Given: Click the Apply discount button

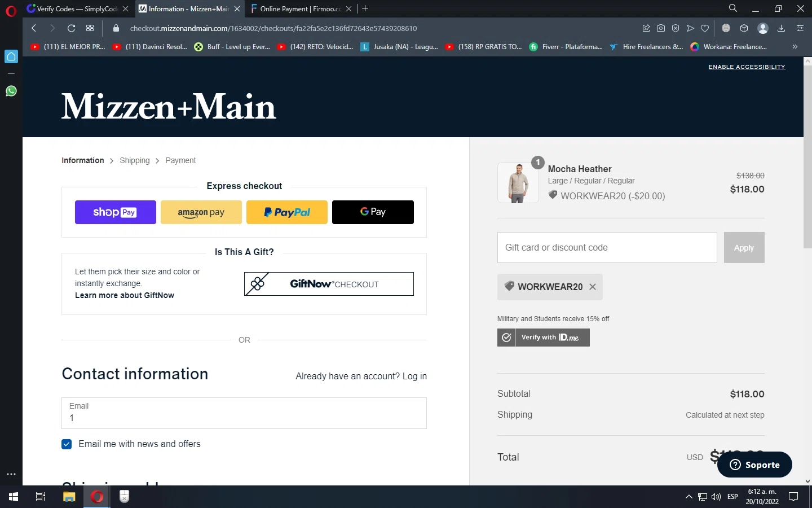Looking at the screenshot, I should tap(744, 247).
